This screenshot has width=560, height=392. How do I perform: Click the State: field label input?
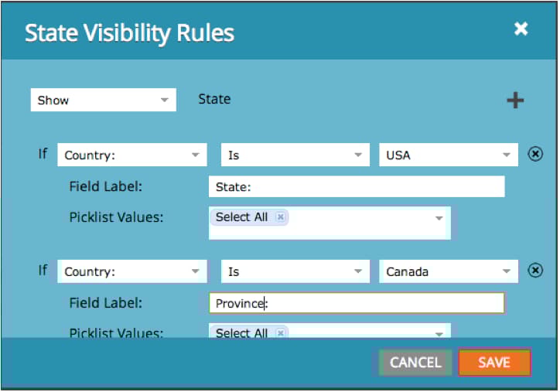356,186
